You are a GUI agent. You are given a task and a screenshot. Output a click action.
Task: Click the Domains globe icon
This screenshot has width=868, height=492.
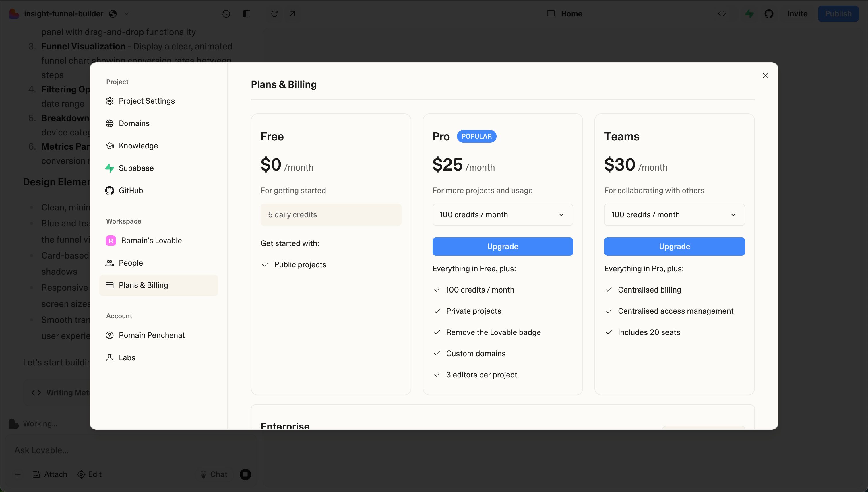[109, 123]
